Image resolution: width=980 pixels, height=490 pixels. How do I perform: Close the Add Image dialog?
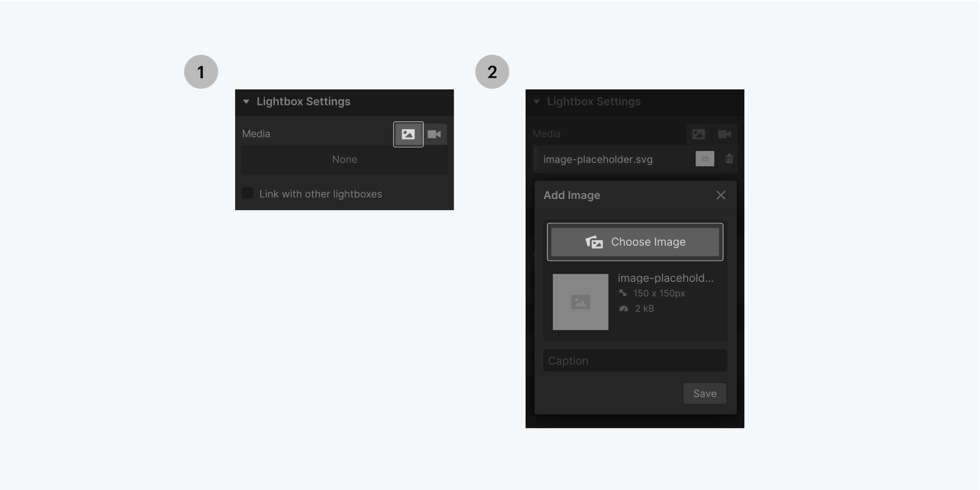pos(721,194)
